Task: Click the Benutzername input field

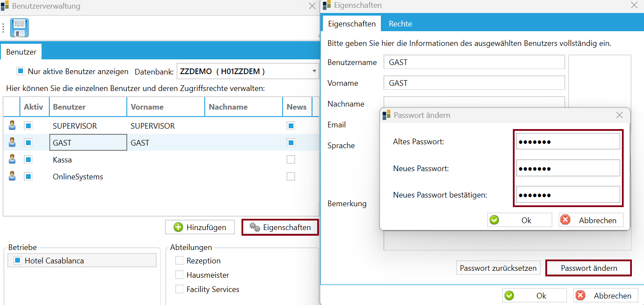Action: (x=474, y=62)
